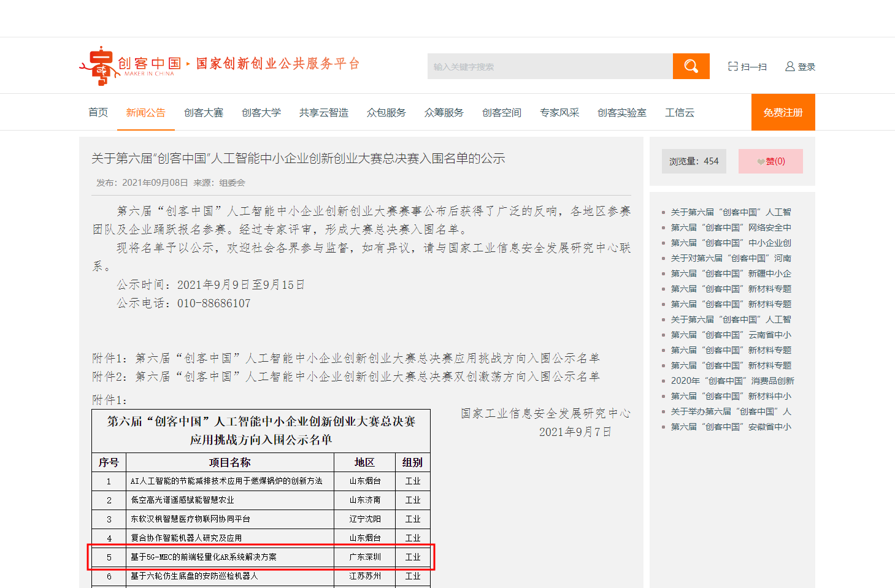Open the 创客大学 menu item
The height and width of the screenshot is (588, 895).
point(261,112)
